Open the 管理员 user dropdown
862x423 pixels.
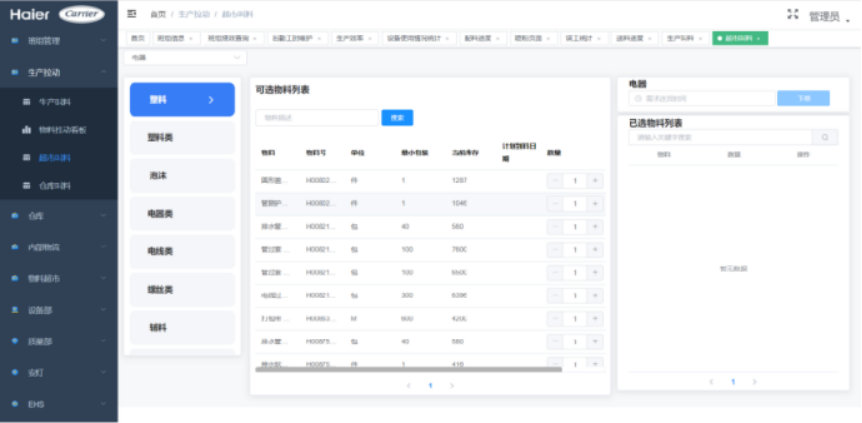click(x=828, y=17)
